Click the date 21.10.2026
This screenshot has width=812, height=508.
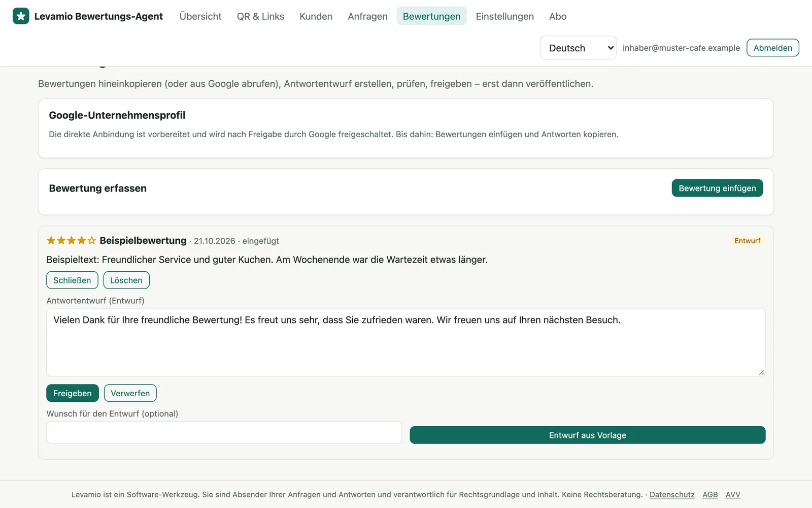(215, 241)
